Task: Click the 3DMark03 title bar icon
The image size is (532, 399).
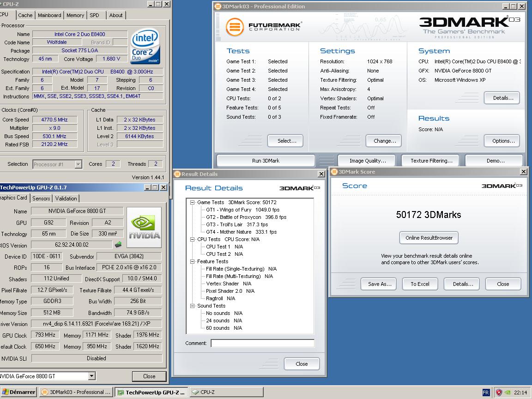Action: (x=218, y=6)
